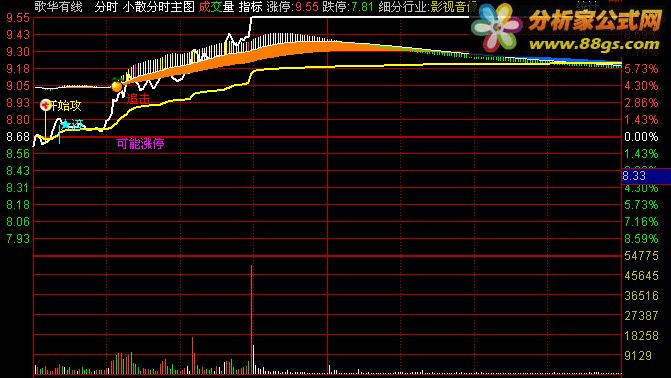Select the 分时 view label in header
Viewport: 671px width, 378px height.
(106, 7)
